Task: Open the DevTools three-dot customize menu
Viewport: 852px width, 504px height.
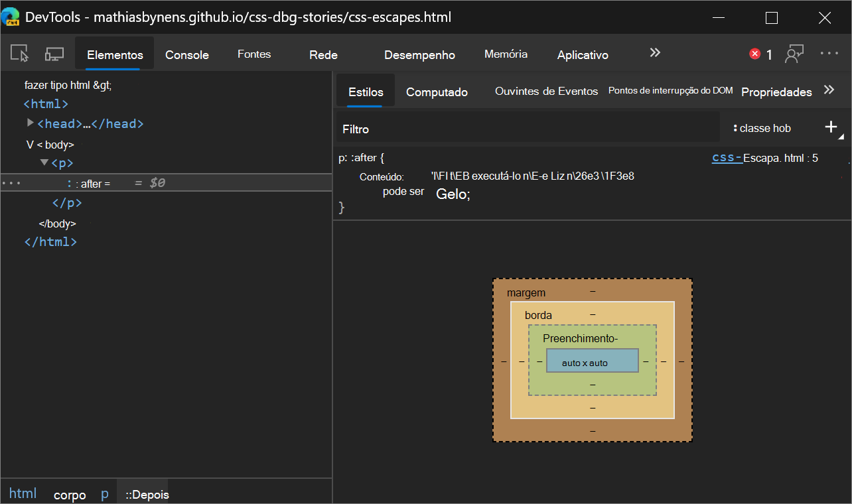Action: (x=829, y=54)
